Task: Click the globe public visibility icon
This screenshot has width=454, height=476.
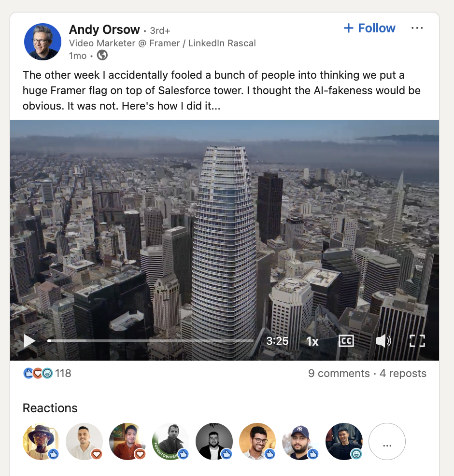Action: pos(102,56)
